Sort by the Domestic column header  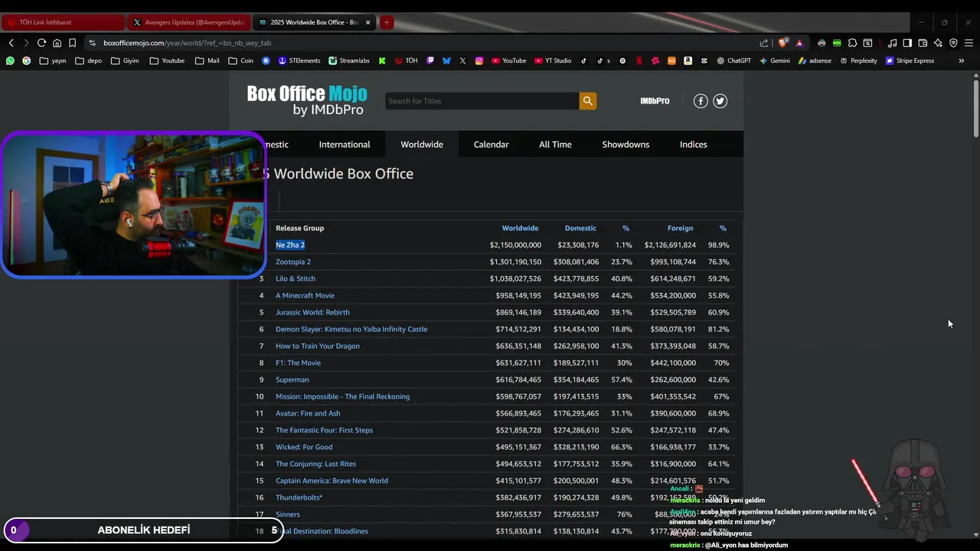[x=580, y=228]
